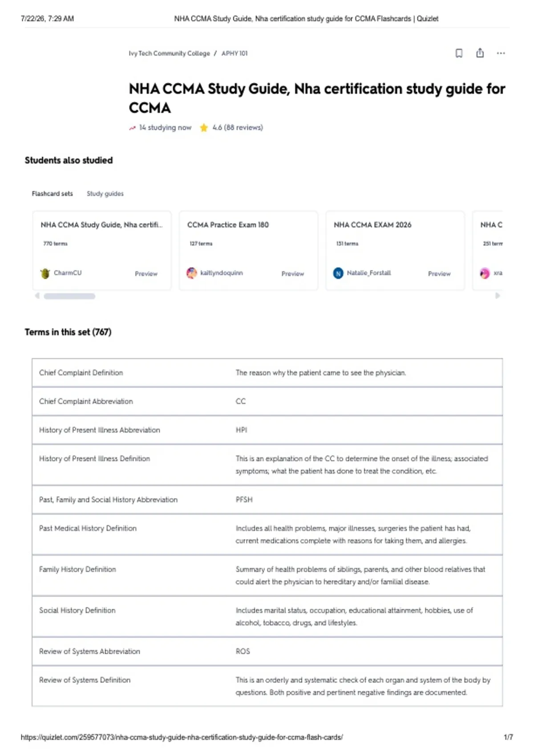This screenshot has width=534, height=756.
Task: Click Natalie_Forstall's avatar icon
Action: 338,273
